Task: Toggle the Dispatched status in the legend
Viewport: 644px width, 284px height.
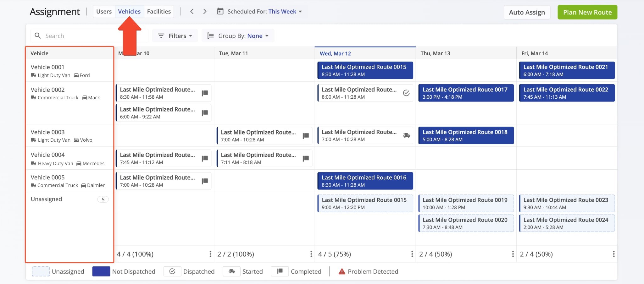Action: [x=172, y=271]
